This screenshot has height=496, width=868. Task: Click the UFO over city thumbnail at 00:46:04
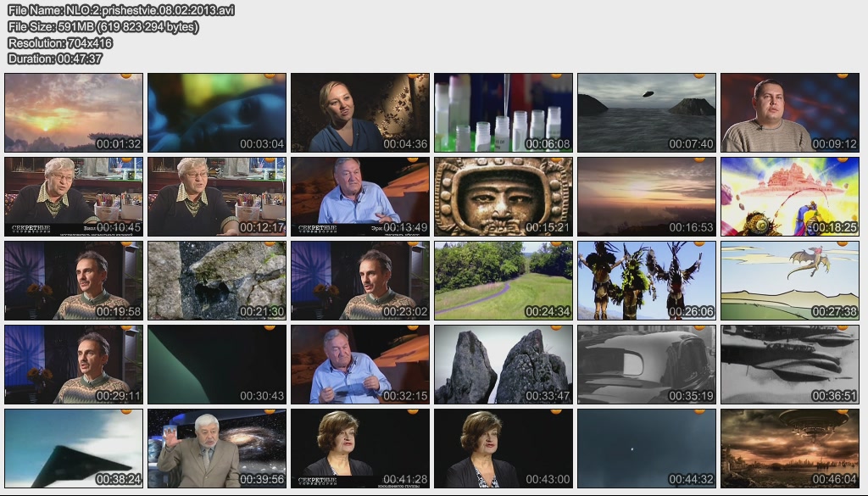789,449
